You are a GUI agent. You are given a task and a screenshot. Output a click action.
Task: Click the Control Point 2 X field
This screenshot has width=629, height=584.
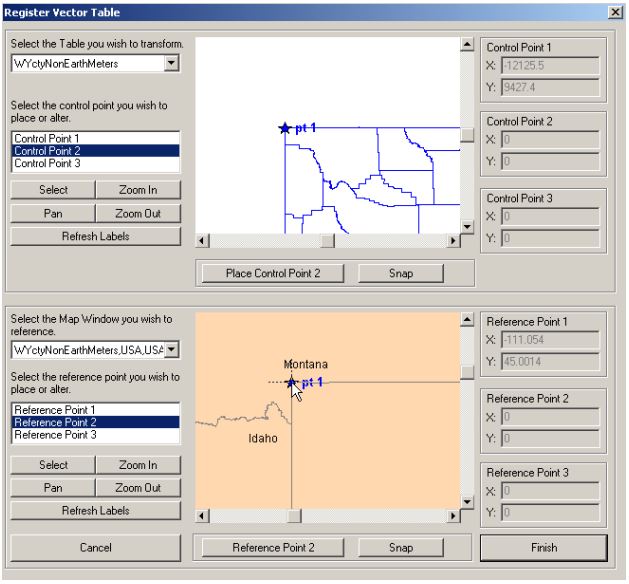coord(550,140)
